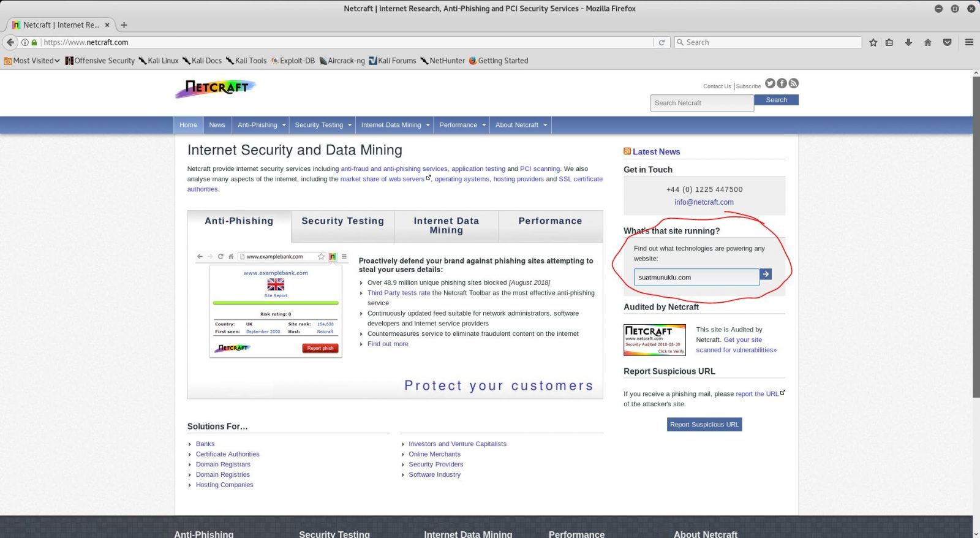This screenshot has width=980, height=538.
Task: Click the Netcraft logo
Action: 216,89
